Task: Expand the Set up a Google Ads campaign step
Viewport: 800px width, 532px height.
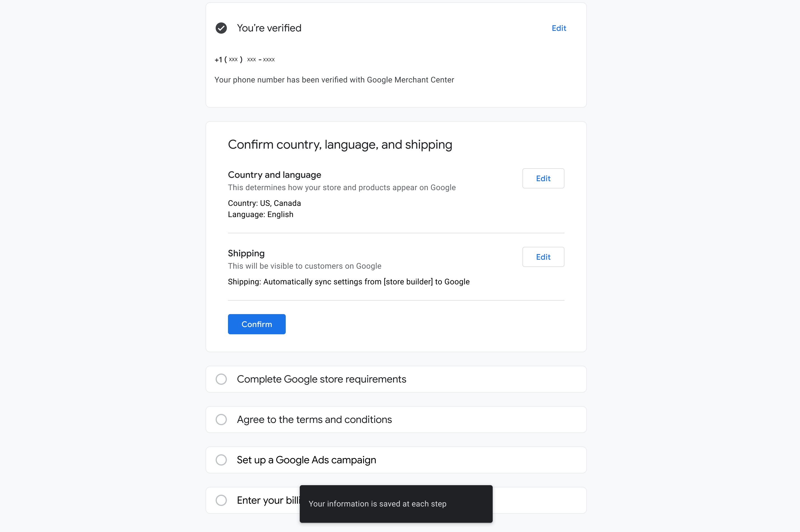Action: [x=306, y=460]
